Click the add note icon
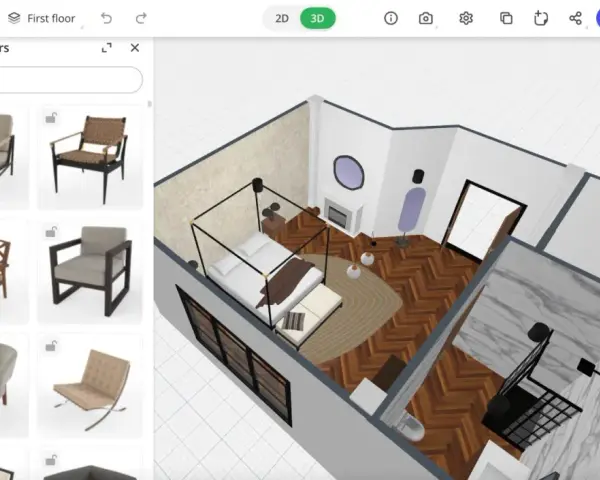 [x=540, y=18]
